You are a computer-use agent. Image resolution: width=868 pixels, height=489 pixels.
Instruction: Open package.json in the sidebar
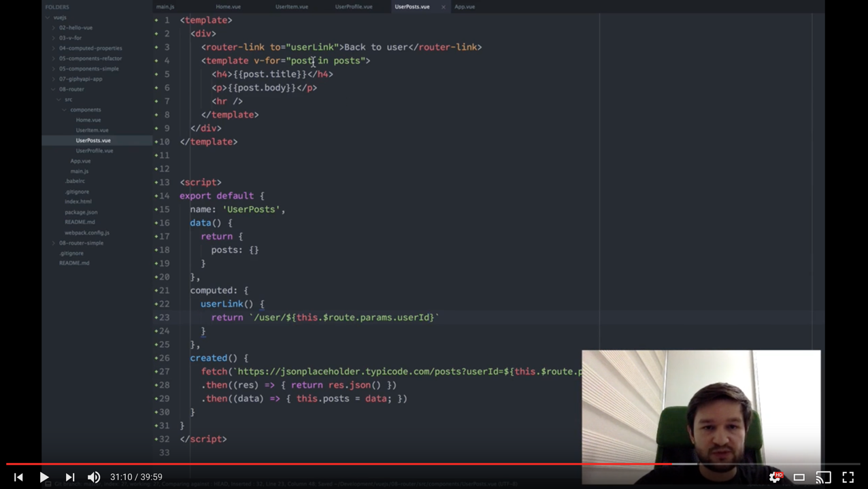81,212
